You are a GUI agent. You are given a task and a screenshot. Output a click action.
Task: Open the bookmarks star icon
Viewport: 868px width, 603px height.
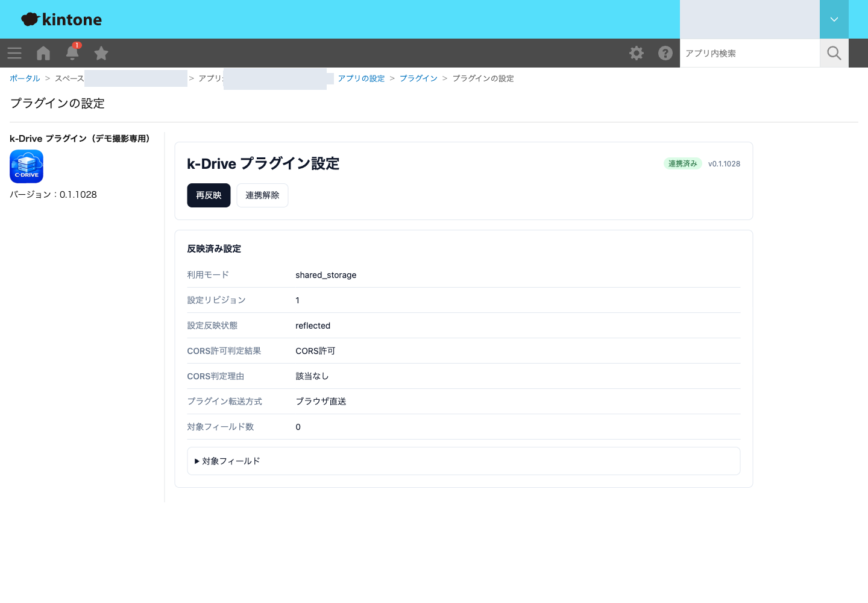pyautogui.click(x=101, y=53)
